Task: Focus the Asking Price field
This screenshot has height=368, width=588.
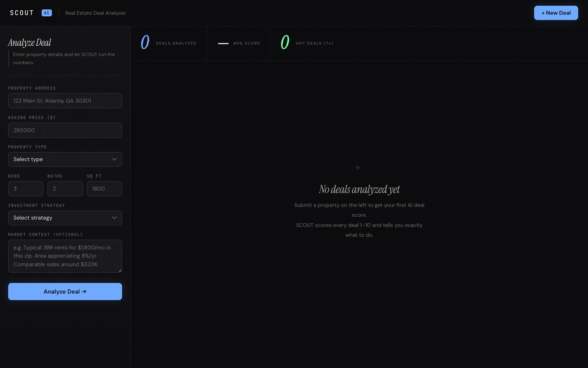Action: pos(65,130)
